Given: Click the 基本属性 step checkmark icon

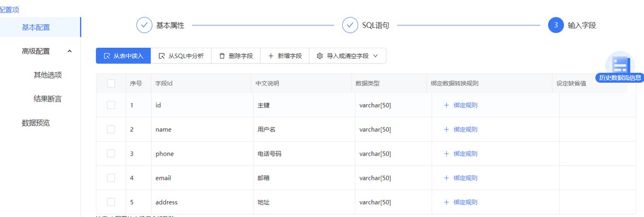Looking at the screenshot, I should tap(144, 25).
